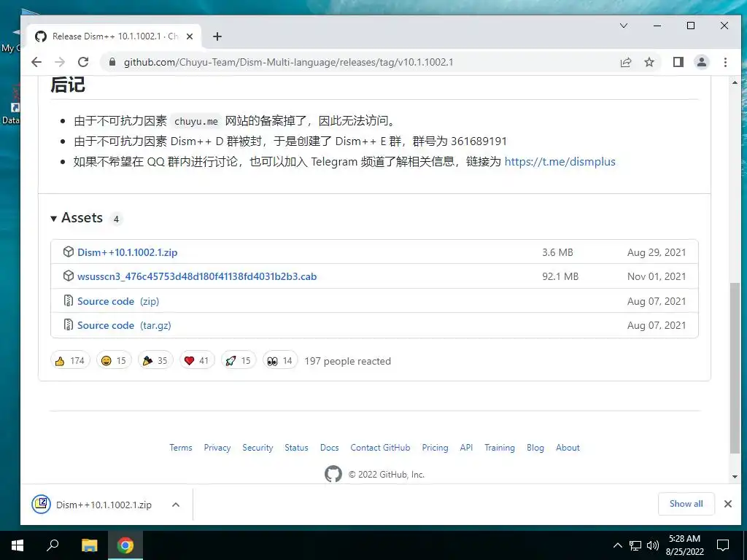
Task: Collapse the Assets section
Action: [77, 217]
